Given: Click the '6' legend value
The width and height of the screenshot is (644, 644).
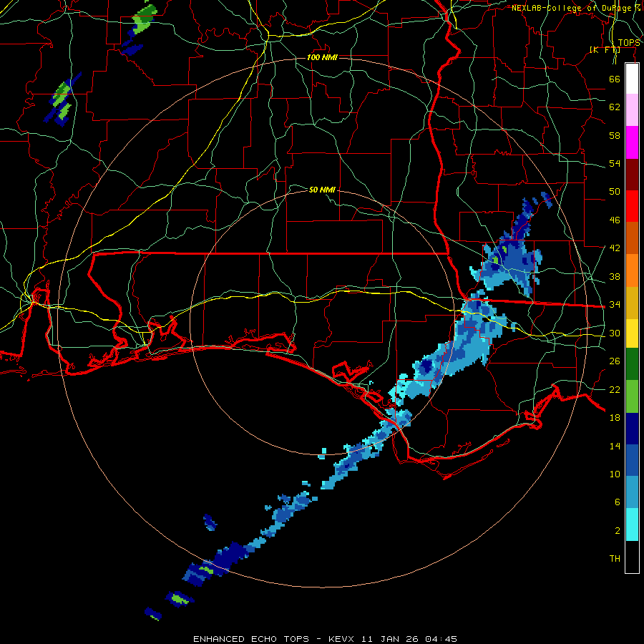Looking at the screenshot, I should pyautogui.click(x=618, y=502).
